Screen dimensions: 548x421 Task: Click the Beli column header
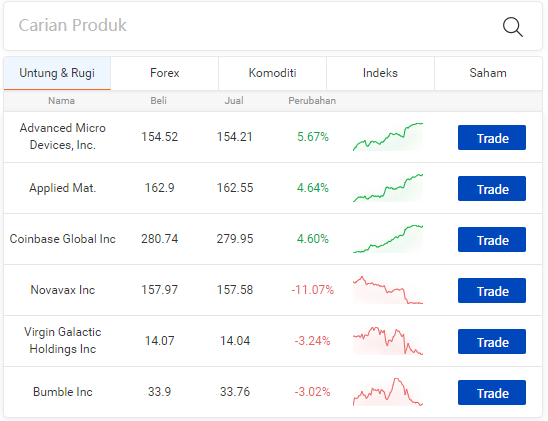pos(159,101)
